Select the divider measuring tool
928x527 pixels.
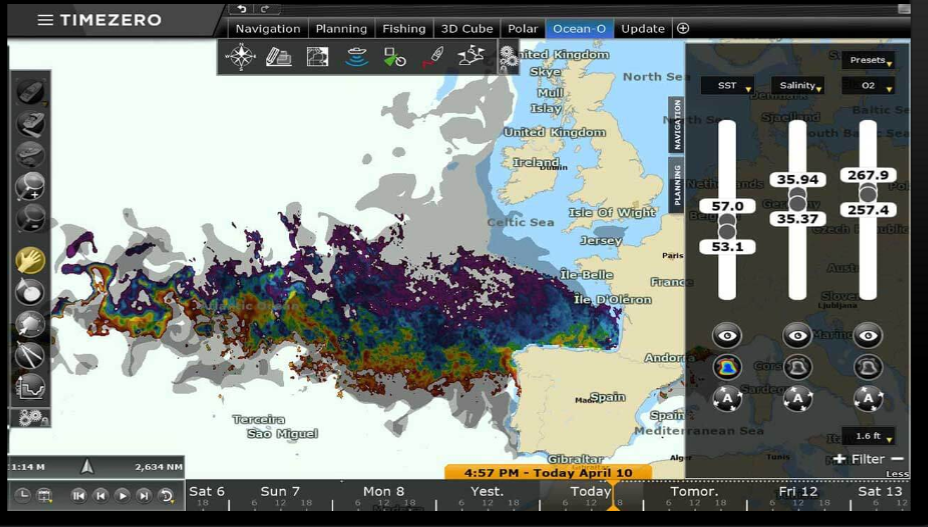tap(30, 355)
